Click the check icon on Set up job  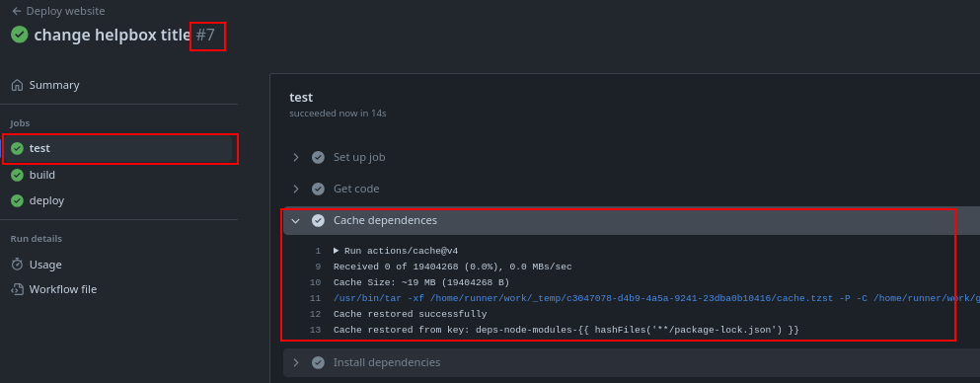click(318, 157)
